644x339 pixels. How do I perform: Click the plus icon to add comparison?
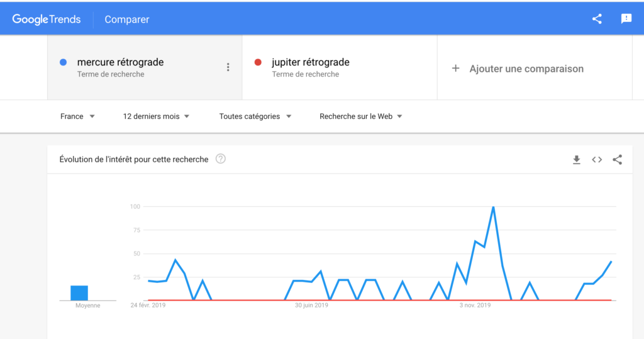[x=455, y=69]
